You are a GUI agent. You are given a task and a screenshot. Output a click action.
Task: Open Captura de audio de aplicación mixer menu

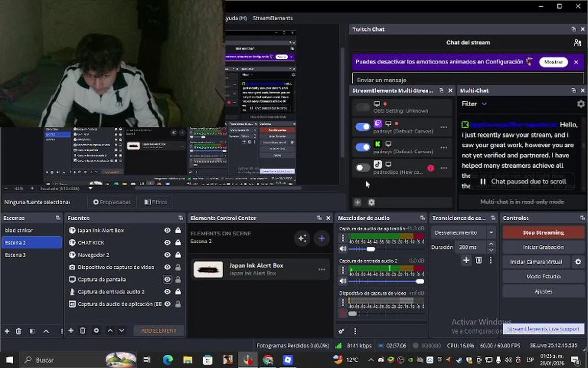pyautogui.click(x=342, y=238)
